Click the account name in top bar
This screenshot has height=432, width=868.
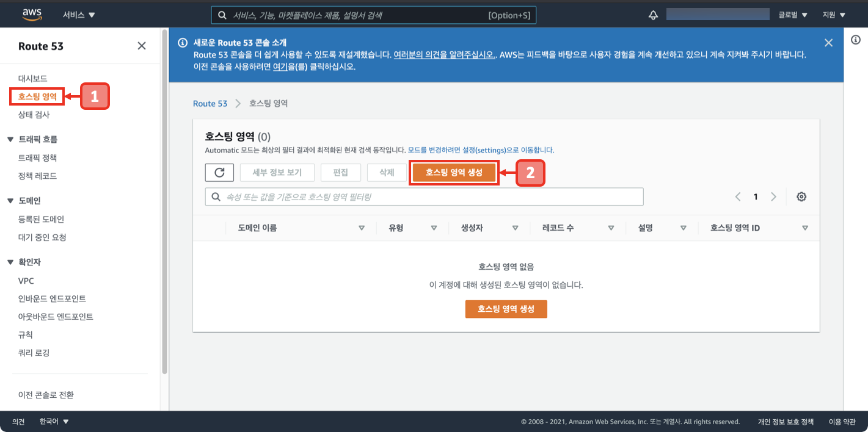718,15
